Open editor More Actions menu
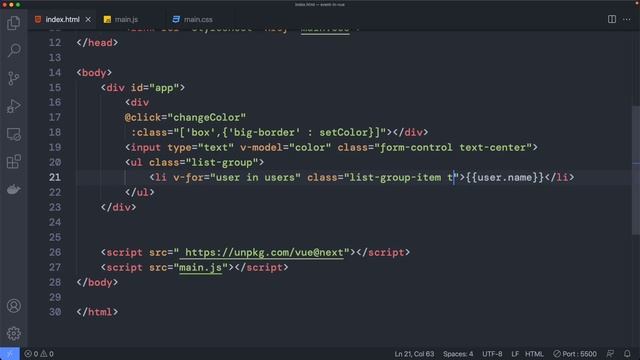The height and width of the screenshot is (360, 640). (627, 19)
